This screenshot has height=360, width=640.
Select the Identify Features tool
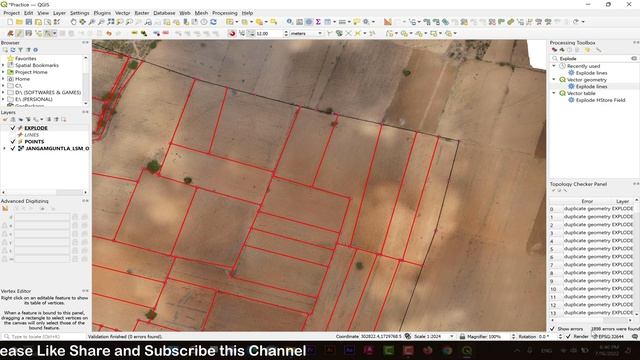[289, 22]
